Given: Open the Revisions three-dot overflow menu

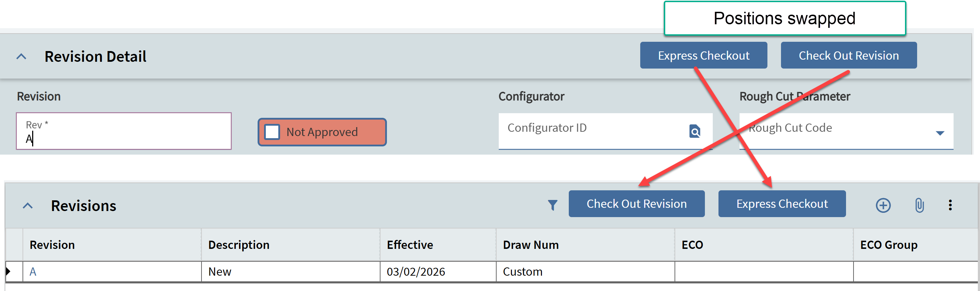Looking at the screenshot, I should click(950, 205).
